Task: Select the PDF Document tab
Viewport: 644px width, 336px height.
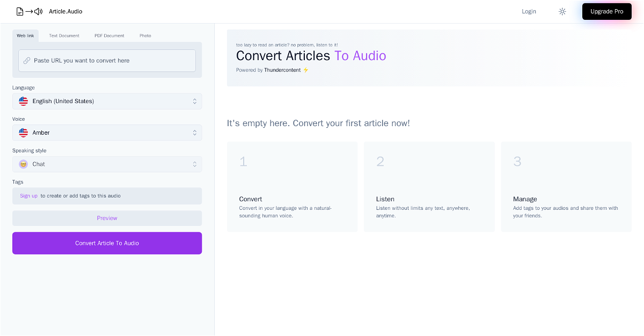Action: (109, 36)
